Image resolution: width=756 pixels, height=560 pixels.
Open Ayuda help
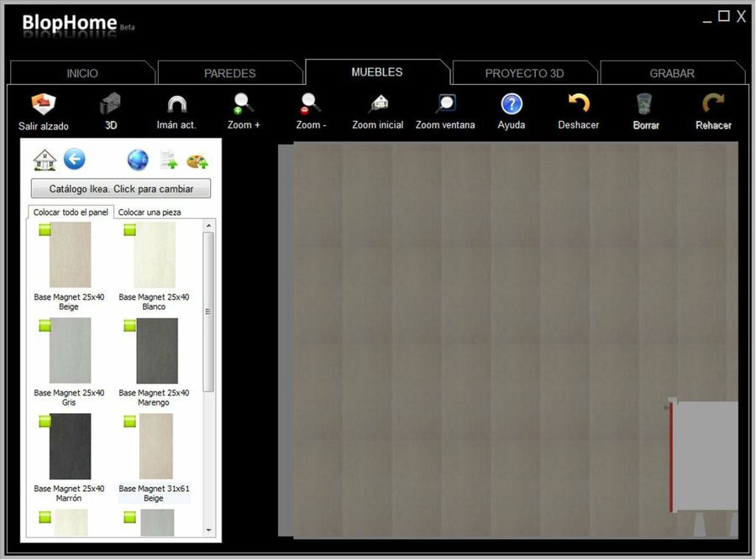[512, 105]
